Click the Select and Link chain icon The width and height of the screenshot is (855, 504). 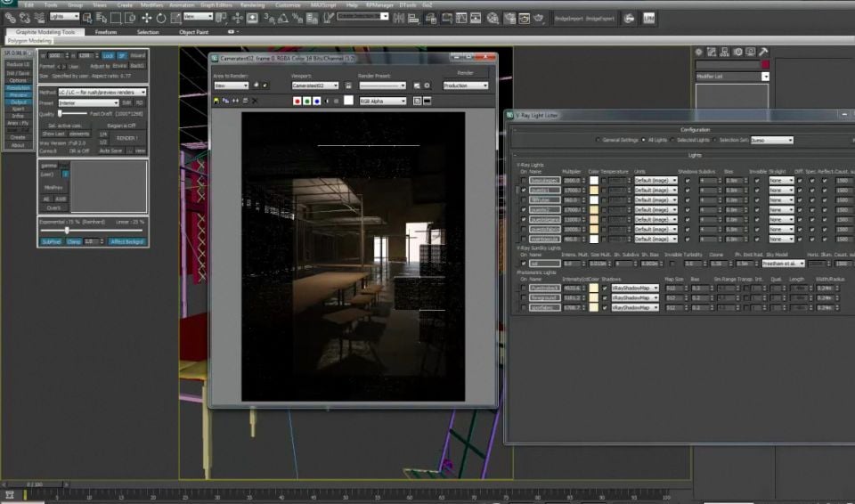click(x=10, y=18)
